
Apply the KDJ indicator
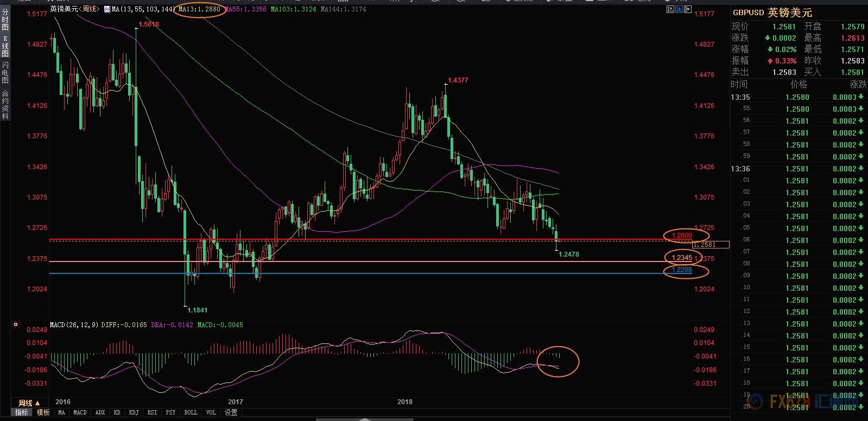pos(134,412)
